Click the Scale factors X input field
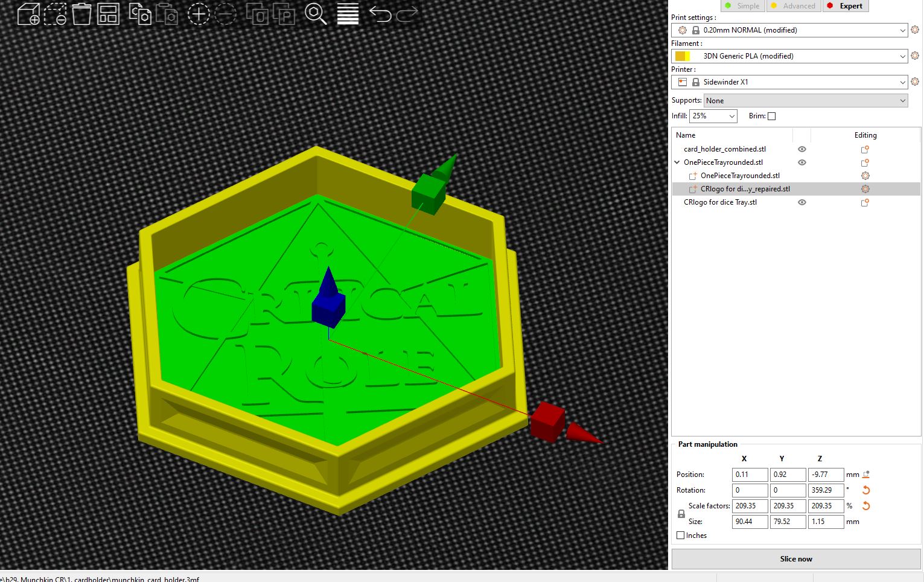 tap(750, 506)
